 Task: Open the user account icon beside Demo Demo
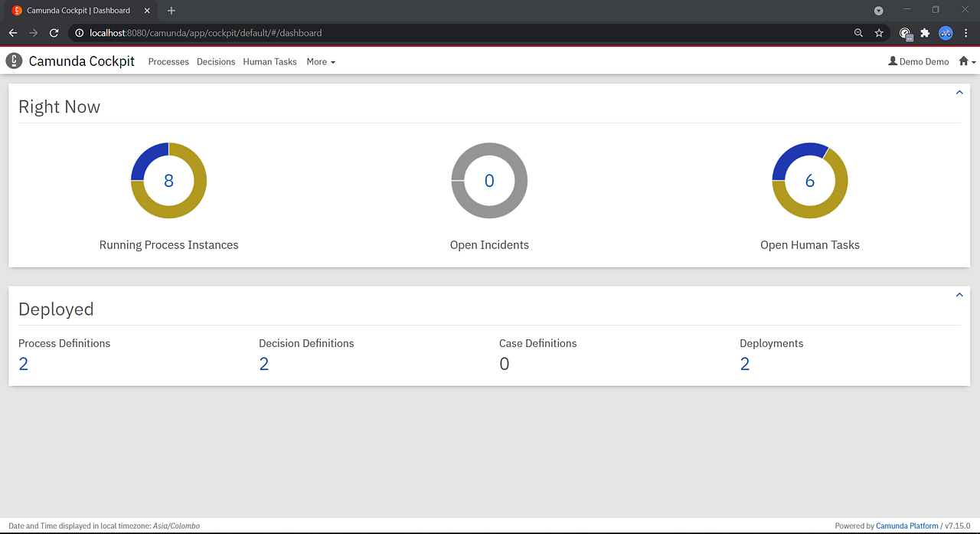click(x=893, y=61)
